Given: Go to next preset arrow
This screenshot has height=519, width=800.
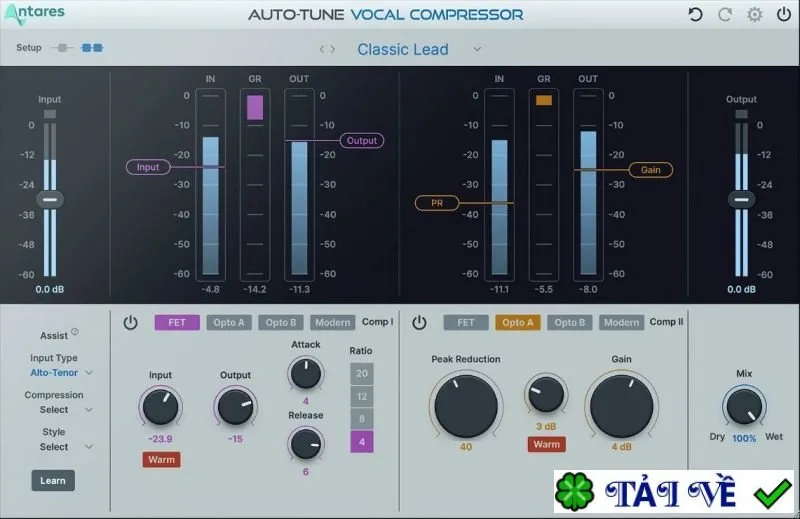Looking at the screenshot, I should 333,50.
